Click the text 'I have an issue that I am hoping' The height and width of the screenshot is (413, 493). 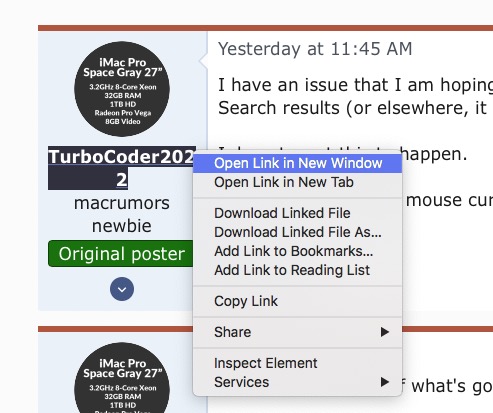point(355,85)
